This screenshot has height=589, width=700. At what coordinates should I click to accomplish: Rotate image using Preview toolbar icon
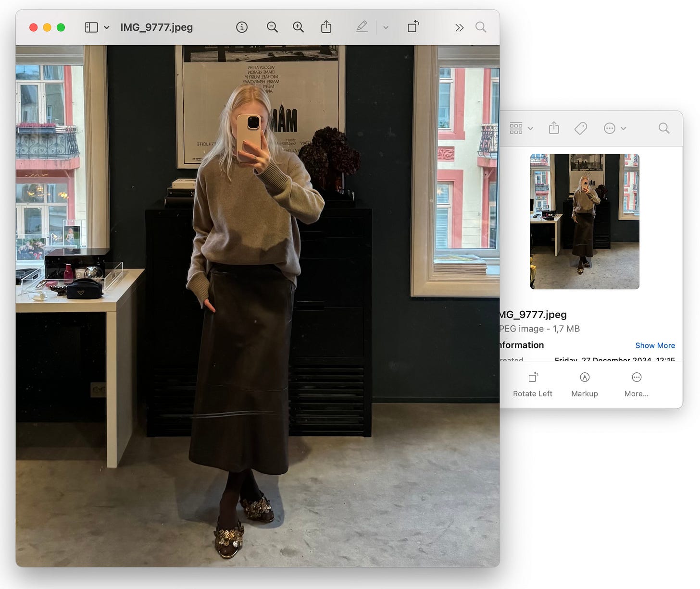(413, 26)
